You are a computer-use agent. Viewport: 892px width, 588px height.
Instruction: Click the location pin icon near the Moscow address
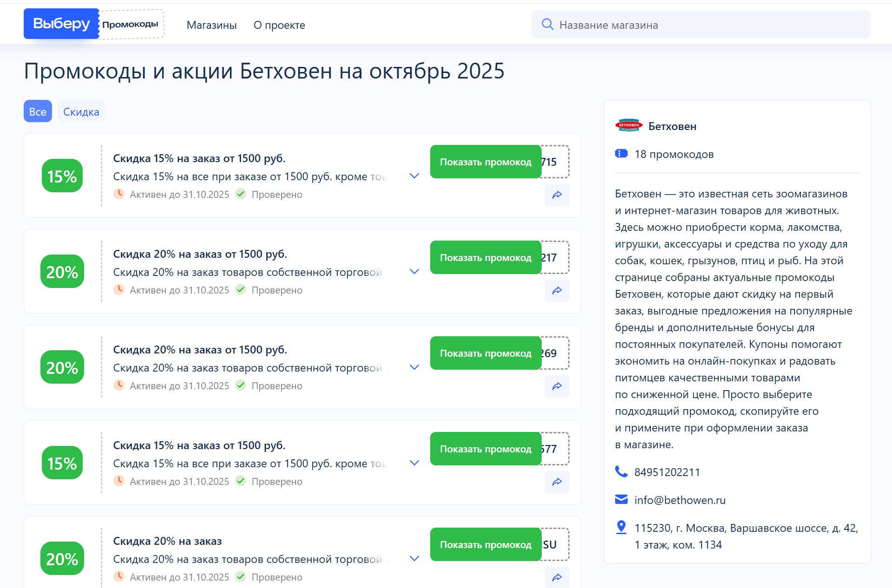[x=621, y=527]
